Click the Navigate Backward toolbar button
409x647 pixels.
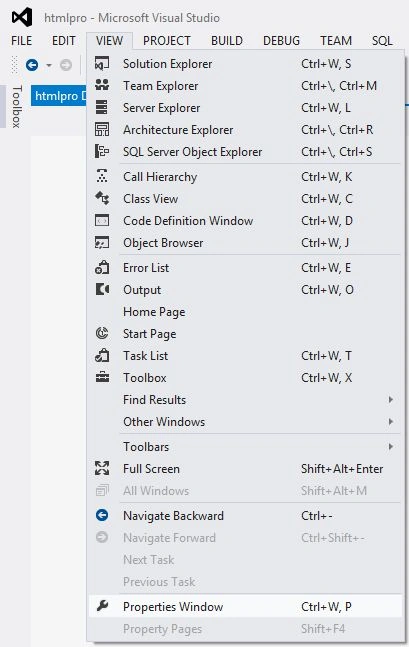click(32, 65)
